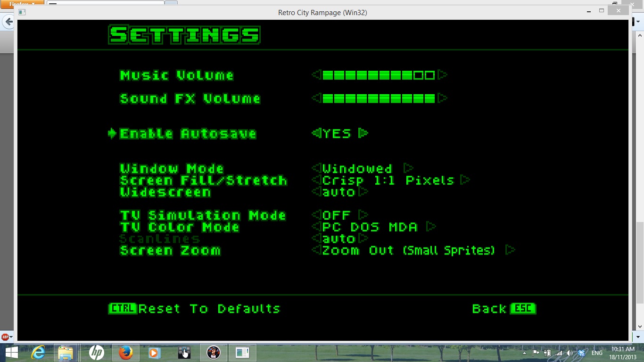Screen dimensions: 644x362
Task: Click the 'PC DOS MDA' value
Action: click(370, 227)
